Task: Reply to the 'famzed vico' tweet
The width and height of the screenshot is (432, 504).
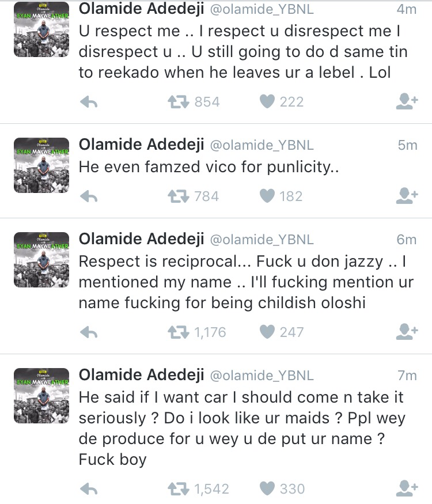Action: pos(88,196)
